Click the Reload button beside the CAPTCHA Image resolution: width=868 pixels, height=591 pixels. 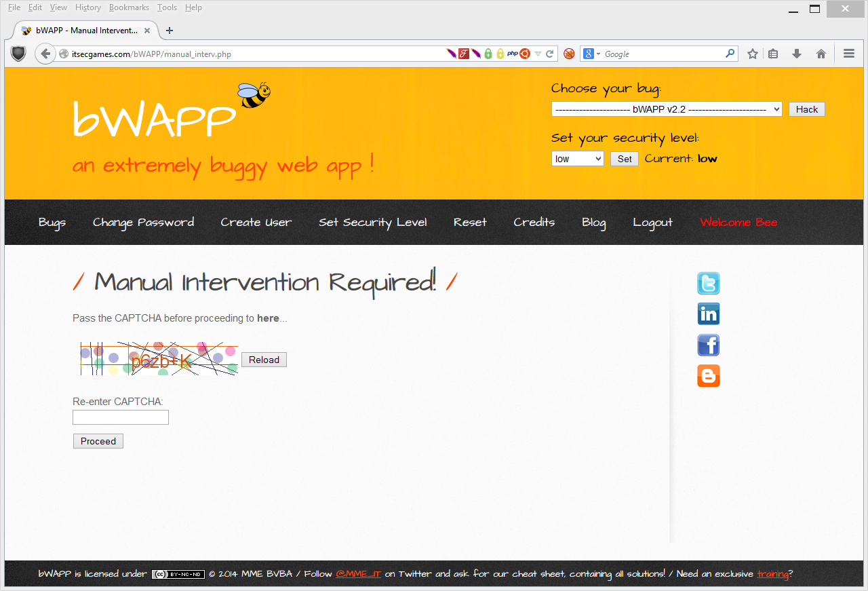tap(264, 360)
